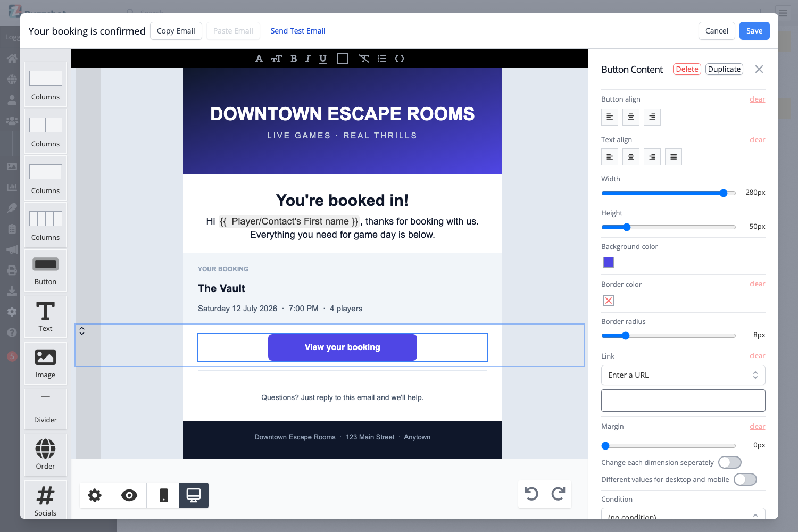Click the Margin slider handle
The width and height of the screenshot is (798, 532).
(x=605, y=446)
